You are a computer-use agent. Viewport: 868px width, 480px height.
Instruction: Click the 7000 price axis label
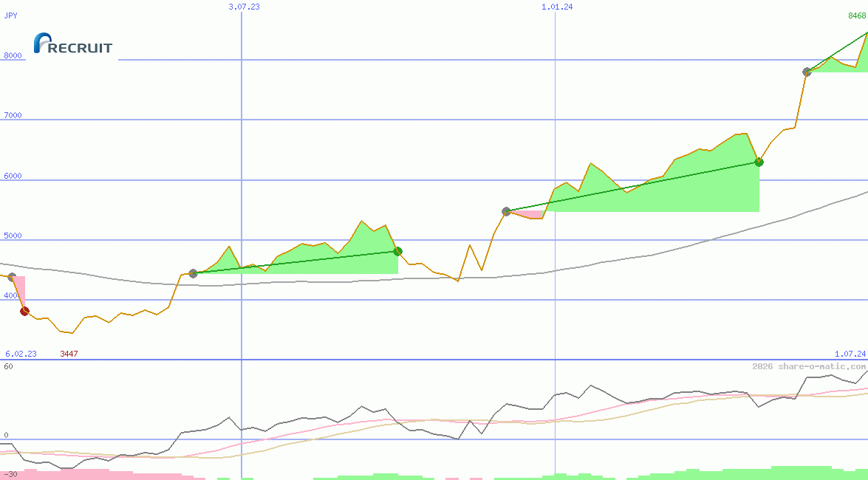13,115
